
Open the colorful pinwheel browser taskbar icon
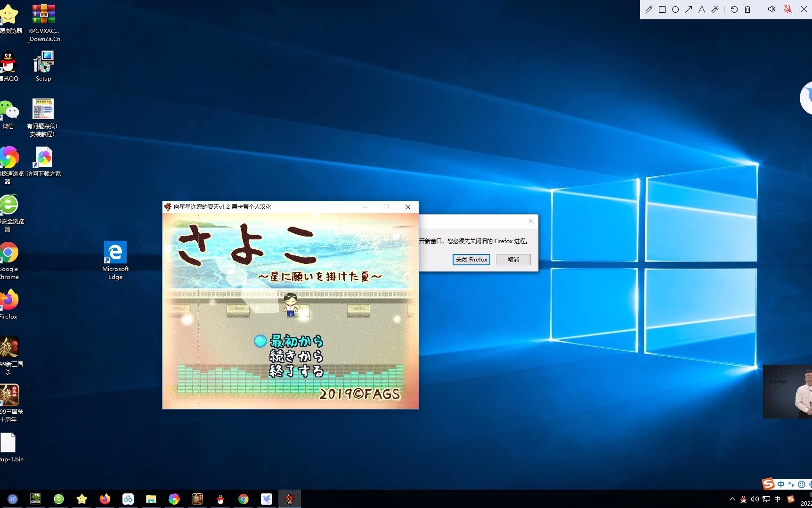[x=174, y=499]
